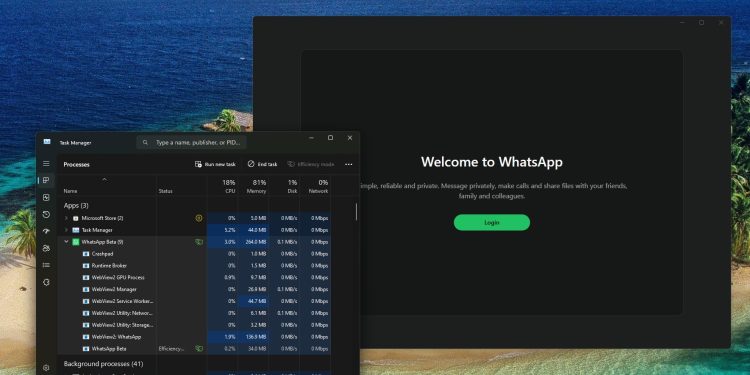Expand the Microsoft Store (2) process group
750x375 pixels.
coord(66,218)
